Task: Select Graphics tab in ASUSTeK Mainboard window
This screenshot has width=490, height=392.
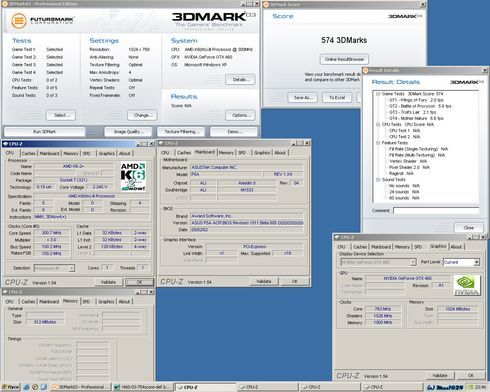Action: (x=262, y=153)
